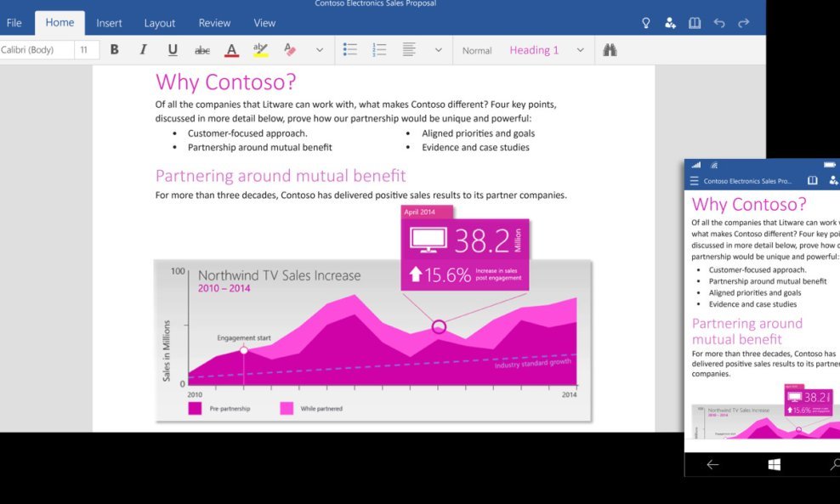Select the Home tab
Screen dimensions: 840x504
60,22
